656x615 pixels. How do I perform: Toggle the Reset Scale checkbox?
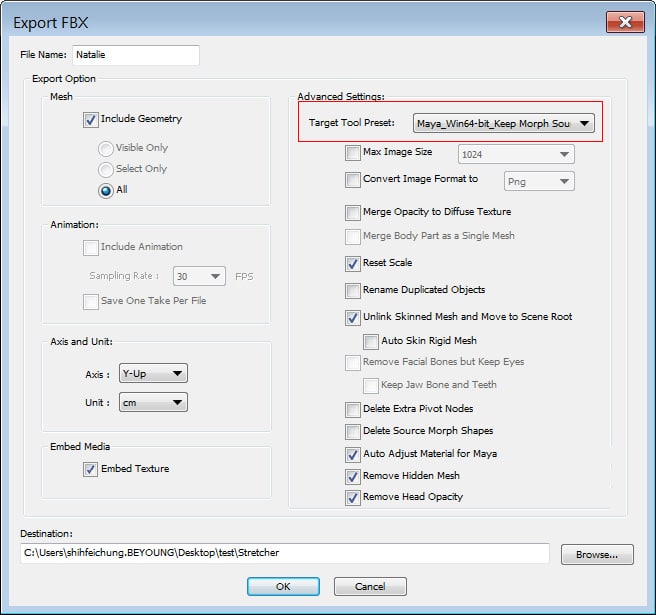point(353,264)
